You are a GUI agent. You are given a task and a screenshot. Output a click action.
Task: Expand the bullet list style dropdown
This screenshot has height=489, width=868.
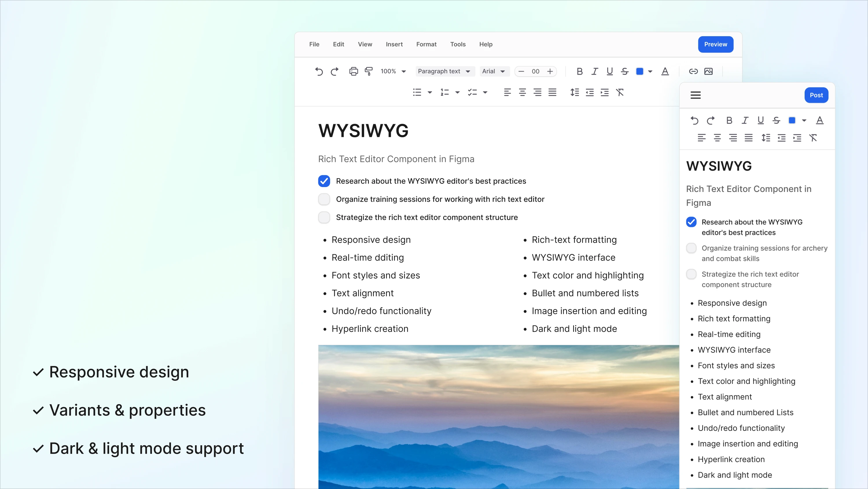coord(427,92)
